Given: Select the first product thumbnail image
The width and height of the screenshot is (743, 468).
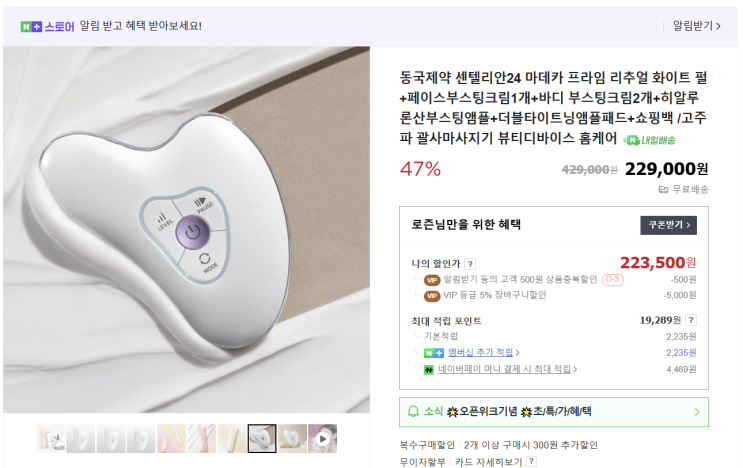Looking at the screenshot, I should (x=51, y=439).
